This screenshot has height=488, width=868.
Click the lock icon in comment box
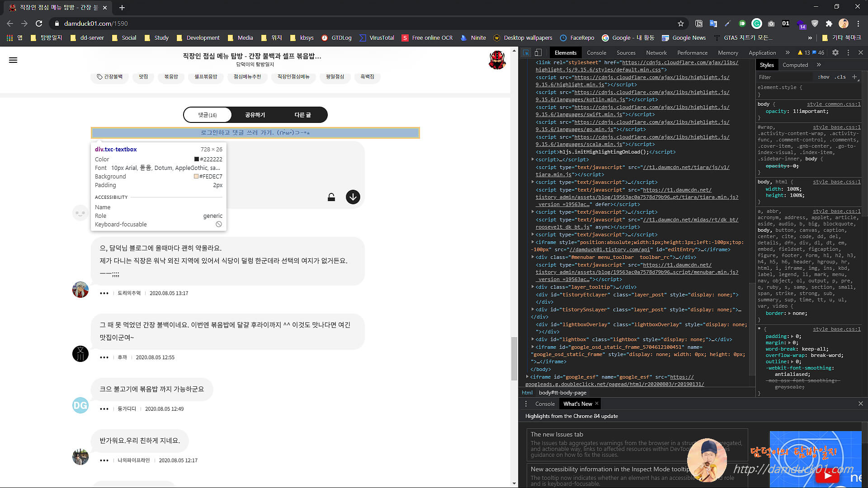331,197
